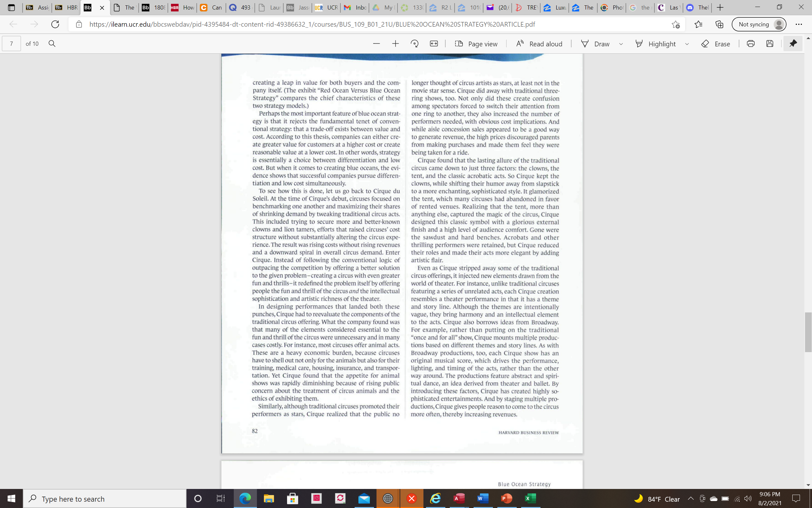This screenshot has height=508, width=812.
Task: Switch to the Phot tab
Action: (612, 7)
